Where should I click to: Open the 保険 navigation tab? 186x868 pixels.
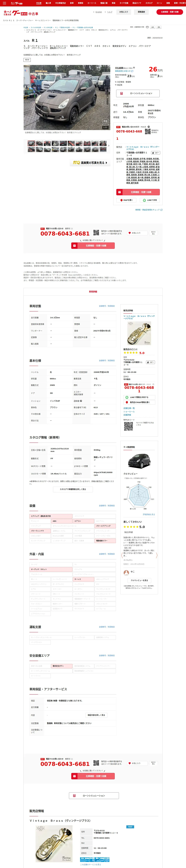click(168, 3)
